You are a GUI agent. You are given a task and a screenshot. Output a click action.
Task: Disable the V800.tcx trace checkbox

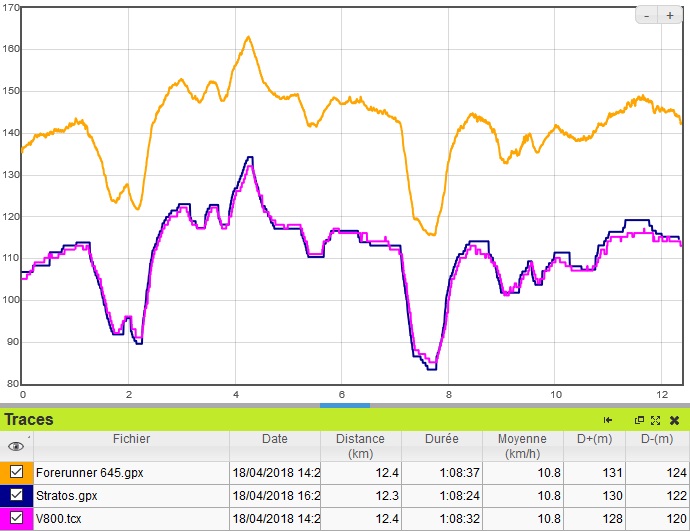(16, 518)
